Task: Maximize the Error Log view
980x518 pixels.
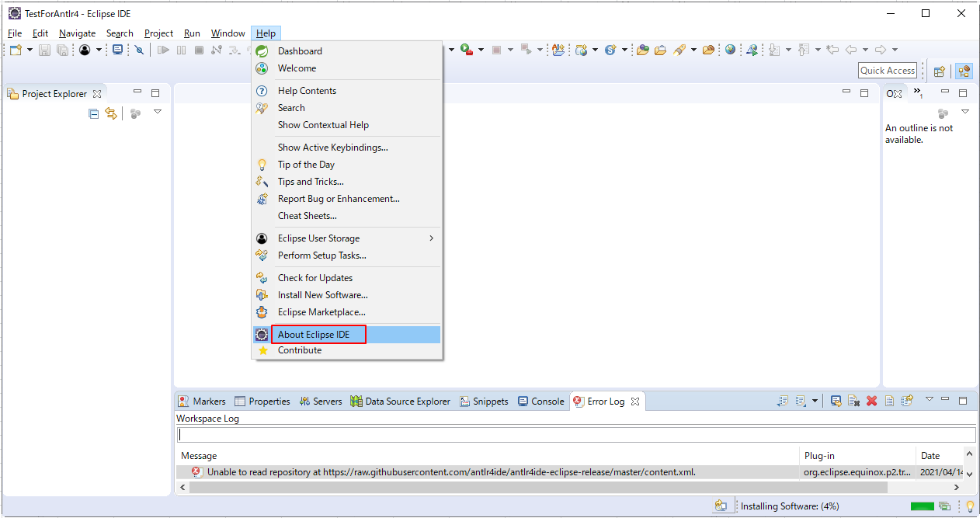Action: [962, 399]
